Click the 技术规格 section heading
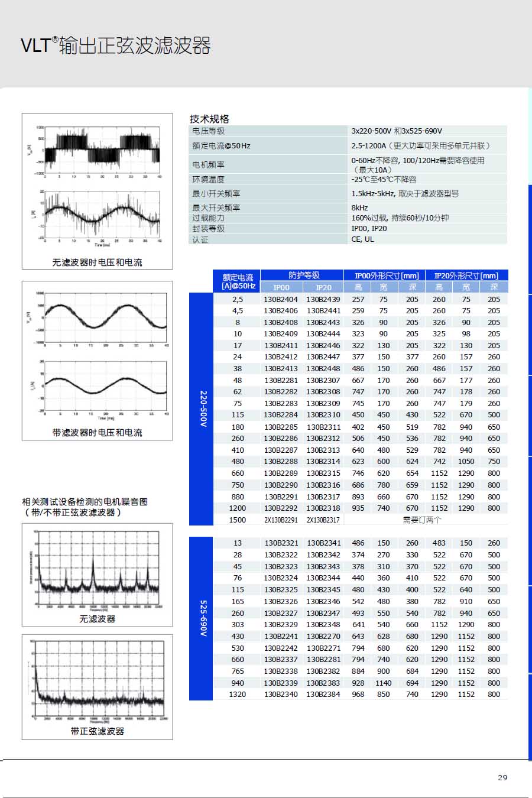532x798 pixels. tap(209, 119)
